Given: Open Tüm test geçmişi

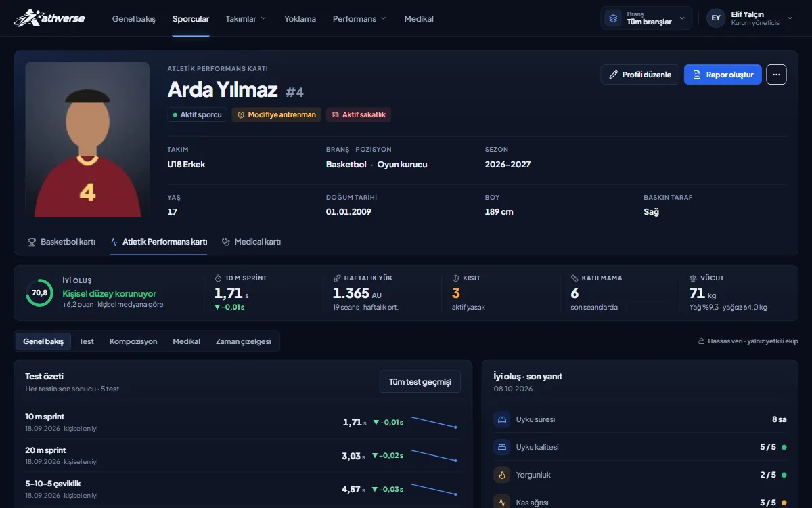Looking at the screenshot, I should point(420,382).
